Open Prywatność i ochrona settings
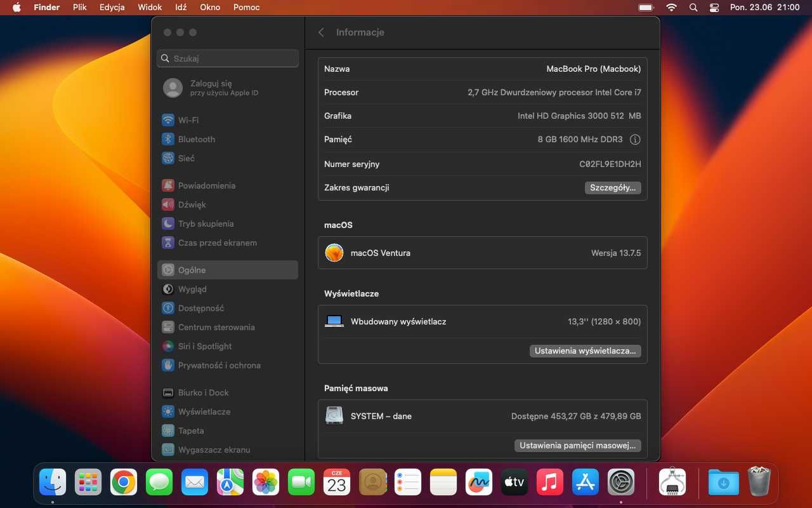812x508 pixels. [x=228, y=365]
